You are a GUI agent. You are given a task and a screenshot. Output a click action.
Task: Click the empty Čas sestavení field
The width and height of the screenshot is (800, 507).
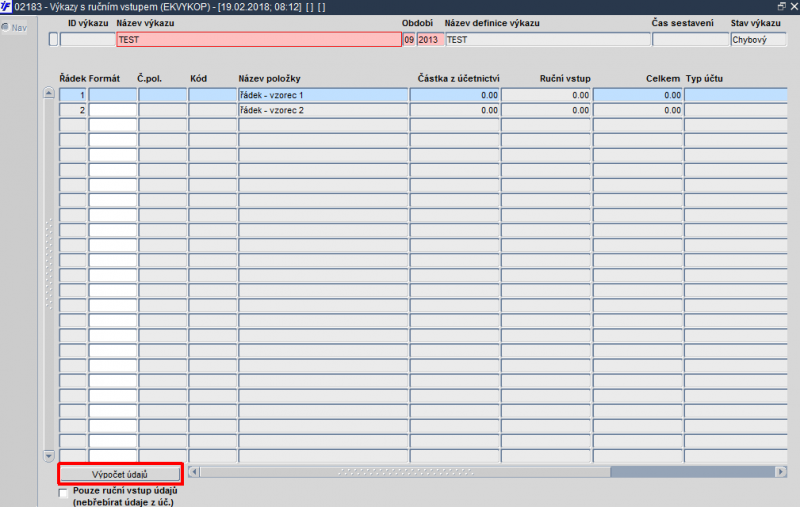[690, 39]
